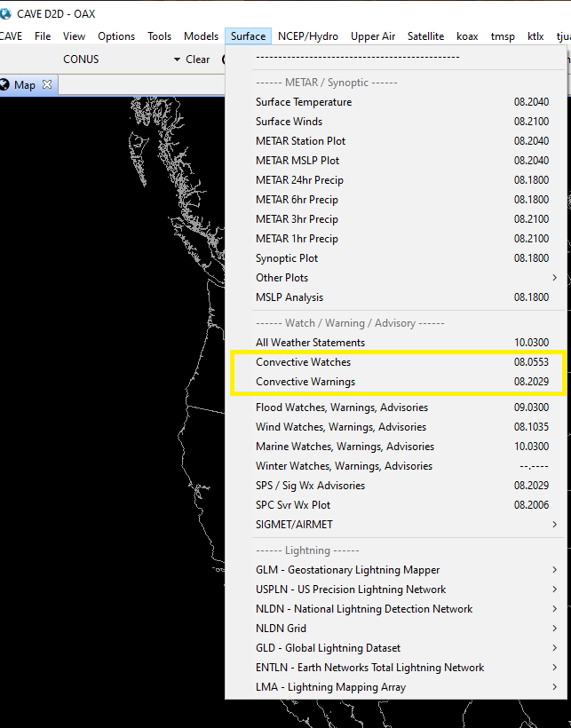Open USPLN - US Precision Lightning Network submenu
Viewport: 571px width, 728px height.
[x=351, y=590]
